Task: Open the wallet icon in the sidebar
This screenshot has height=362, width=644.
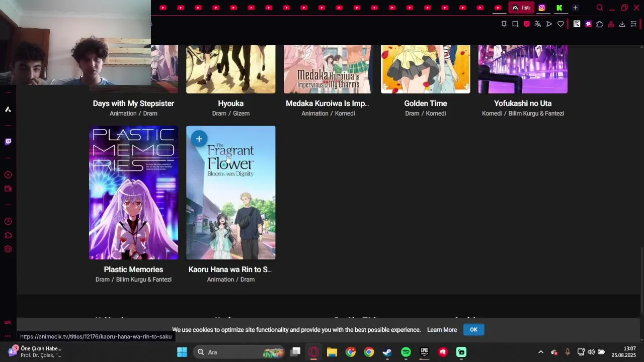Action: (8, 189)
